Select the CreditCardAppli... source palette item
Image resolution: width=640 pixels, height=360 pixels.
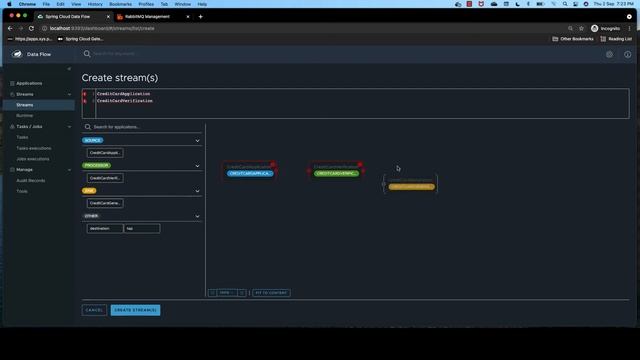click(105, 153)
